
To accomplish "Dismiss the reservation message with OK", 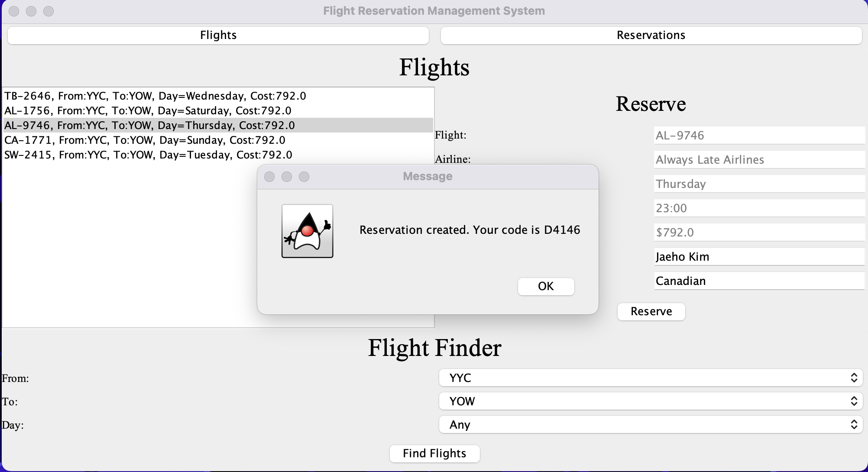I will point(545,286).
